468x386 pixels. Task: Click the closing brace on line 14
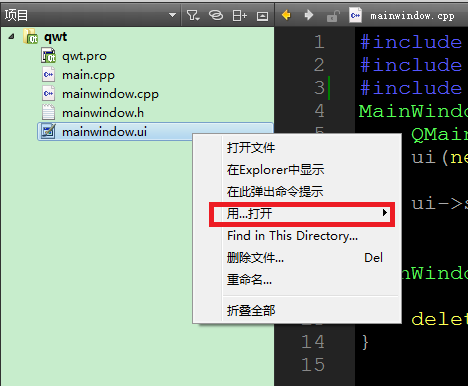pos(365,342)
